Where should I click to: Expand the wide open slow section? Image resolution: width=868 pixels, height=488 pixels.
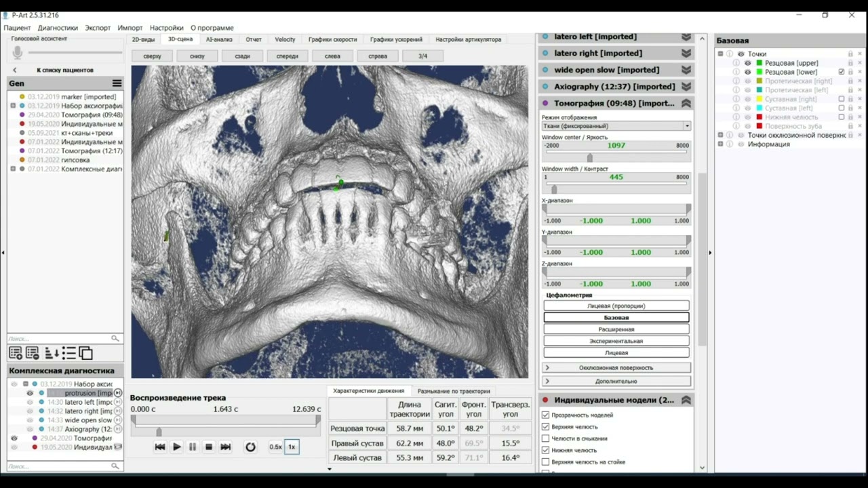[x=686, y=70]
